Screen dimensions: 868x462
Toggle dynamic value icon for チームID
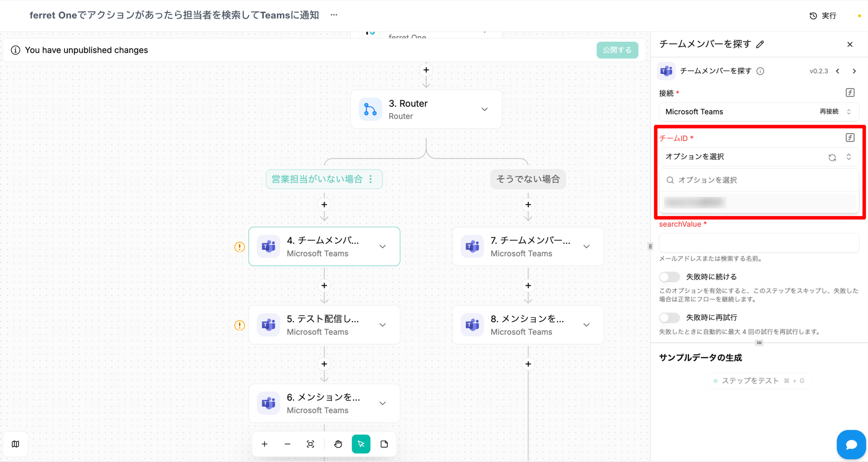pyautogui.click(x=850, y=138)
